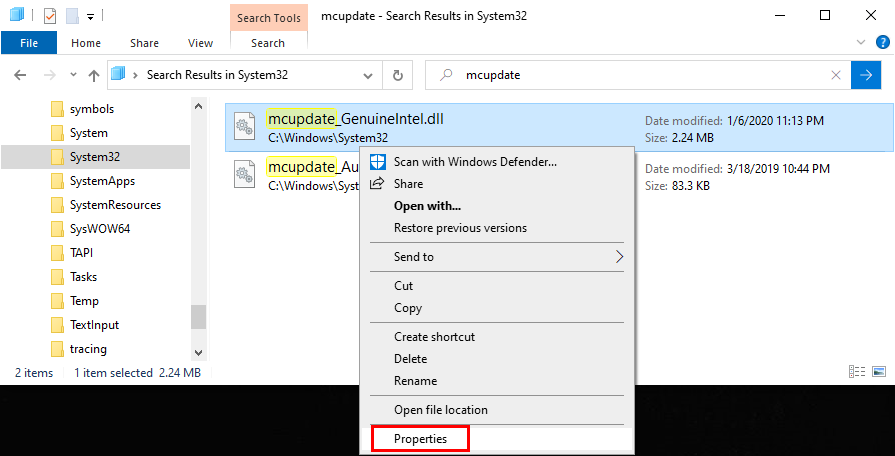The height and width of the screenshot is (456, 895).
Task: Choose Cut in the context menu
Action: [497, 286]
